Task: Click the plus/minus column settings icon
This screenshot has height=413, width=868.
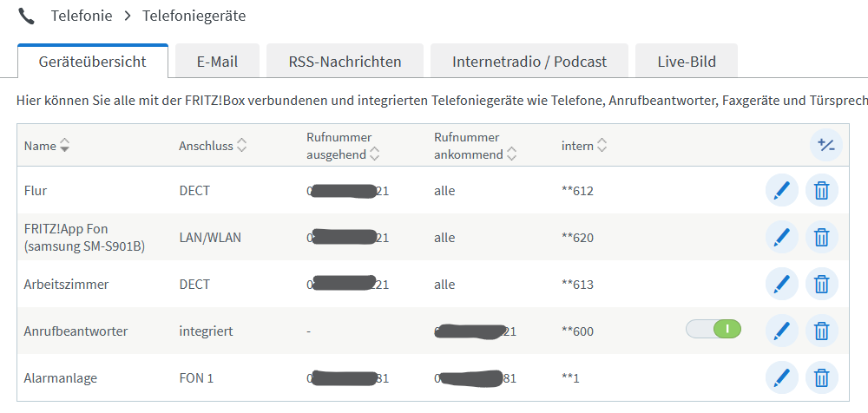Action: 825,145
